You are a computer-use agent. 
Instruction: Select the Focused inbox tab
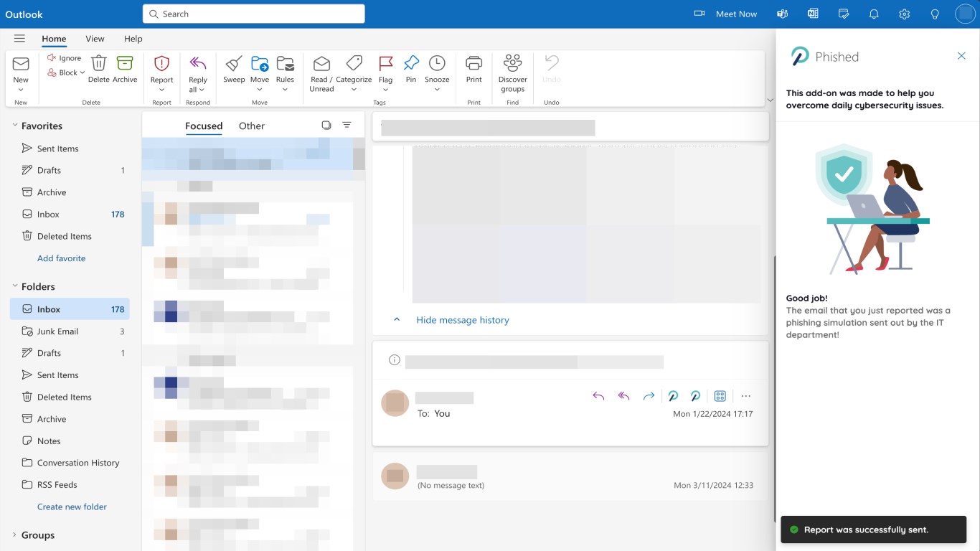pyautogui.click(x=204, y=126)
